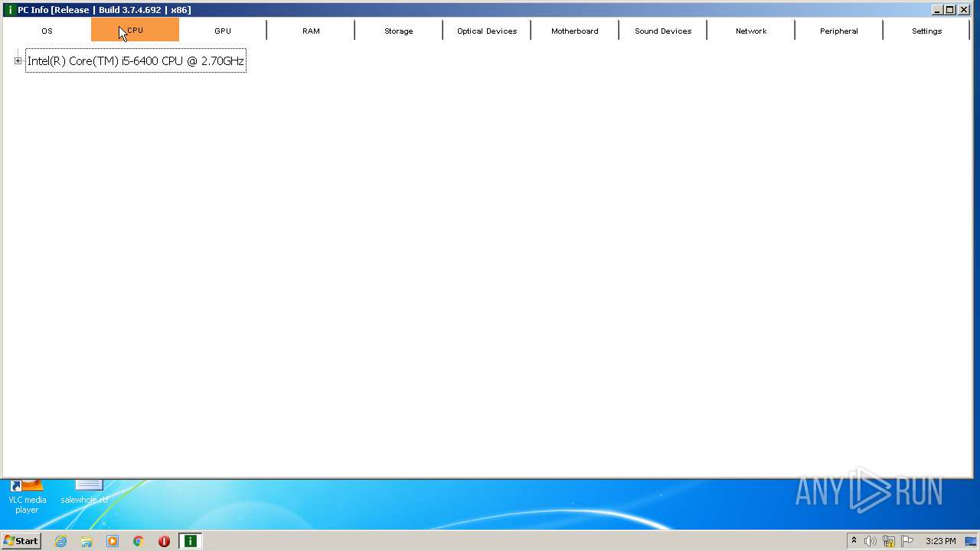Image resolution: width=980 pixels, height=551 pixels.
Task: Open Windows Explorer from taskbar
Action: (x=87, y=541)
